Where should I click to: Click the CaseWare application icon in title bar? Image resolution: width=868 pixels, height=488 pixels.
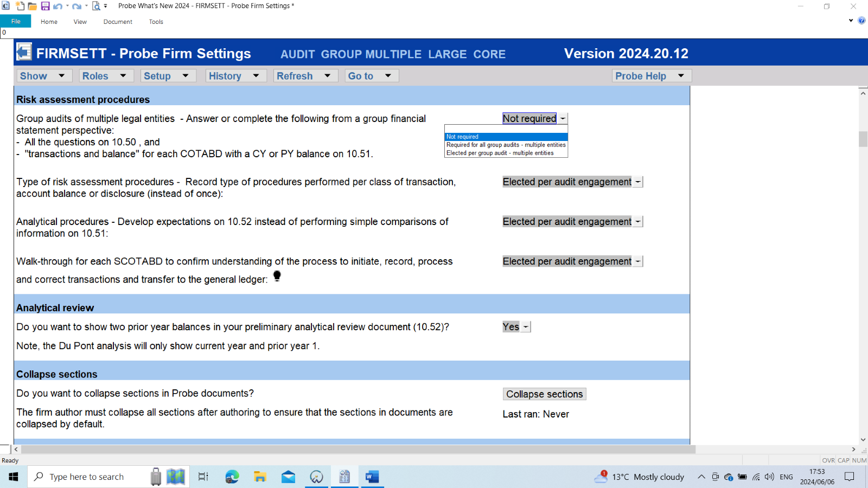click(5, 6)
